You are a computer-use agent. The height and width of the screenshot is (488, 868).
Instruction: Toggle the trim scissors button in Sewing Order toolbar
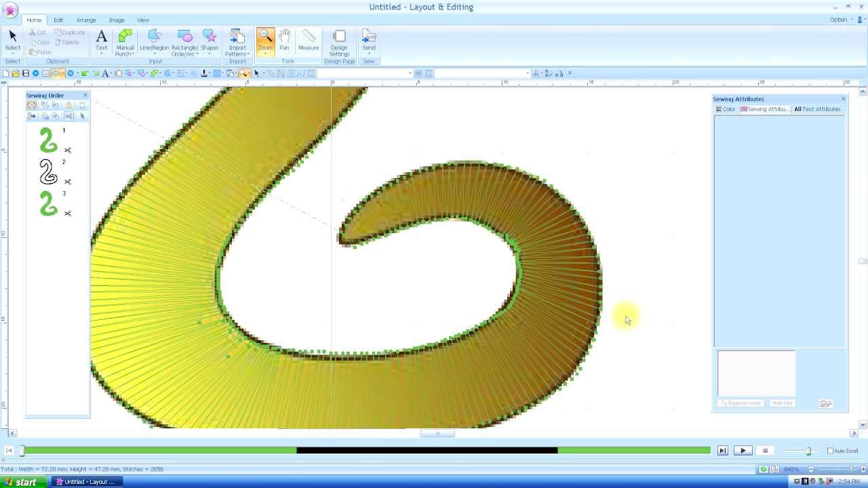point(69,116)
